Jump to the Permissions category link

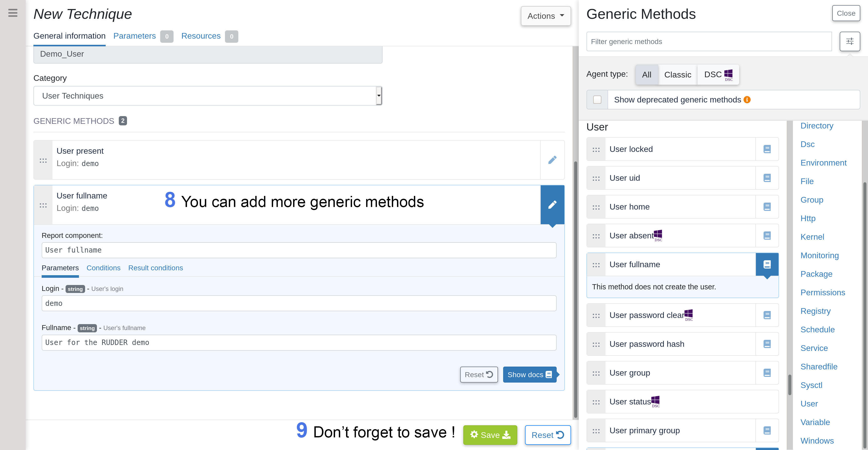click(x=822, y=292)
